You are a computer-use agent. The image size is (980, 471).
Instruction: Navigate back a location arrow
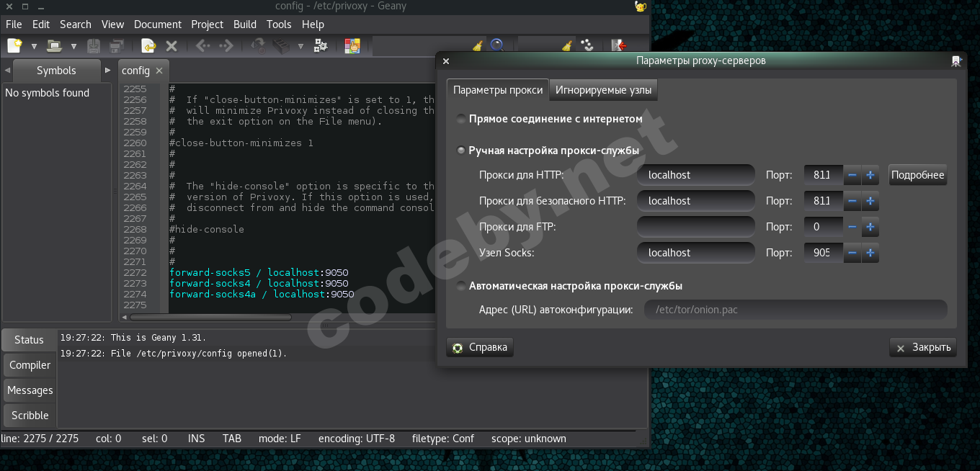click(x=203, y=46)
